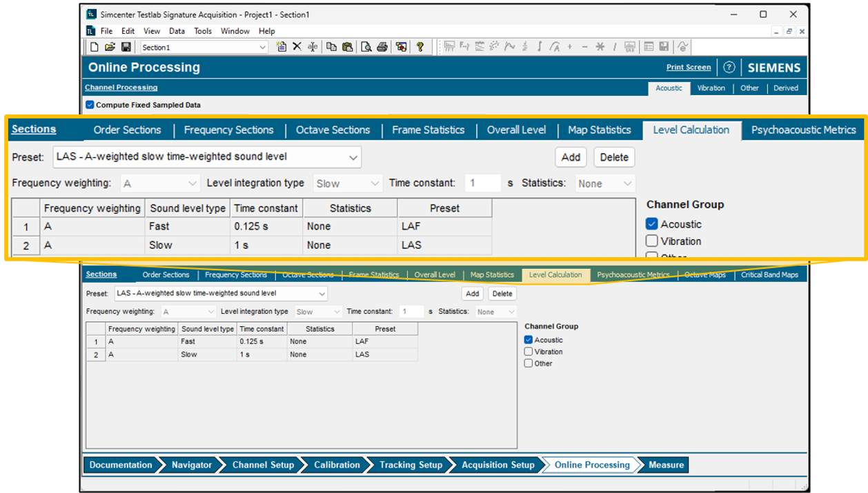The height and width of the screenshot is (493, 868).
Task: Go to the Channel Setup workflow step
Action: point(263,465)
